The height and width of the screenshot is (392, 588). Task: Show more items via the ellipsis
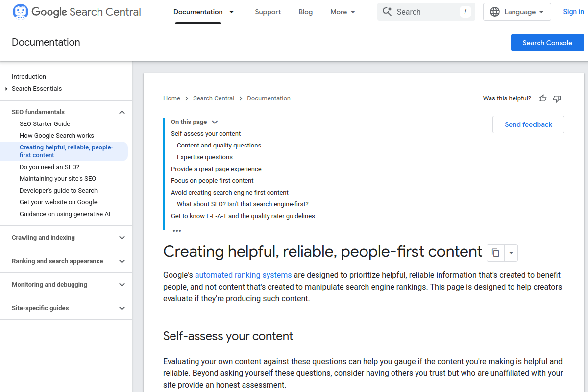(177, 230)
